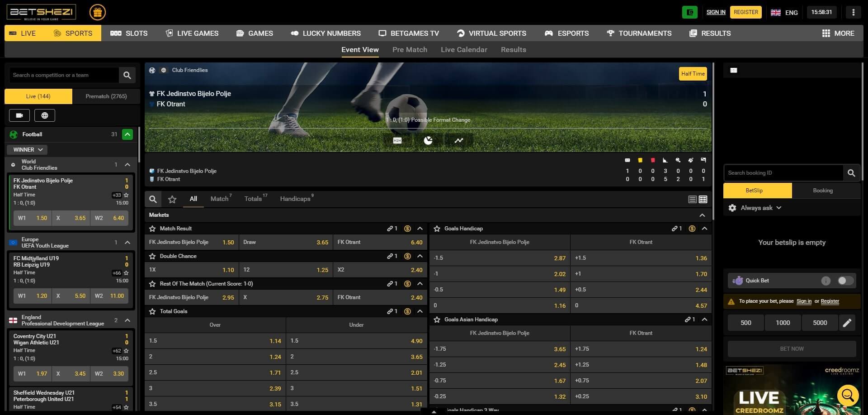The width and height of the screenshot is (868, 415).
Task: Switch to the double-column market layout icon
Action: 703,199
